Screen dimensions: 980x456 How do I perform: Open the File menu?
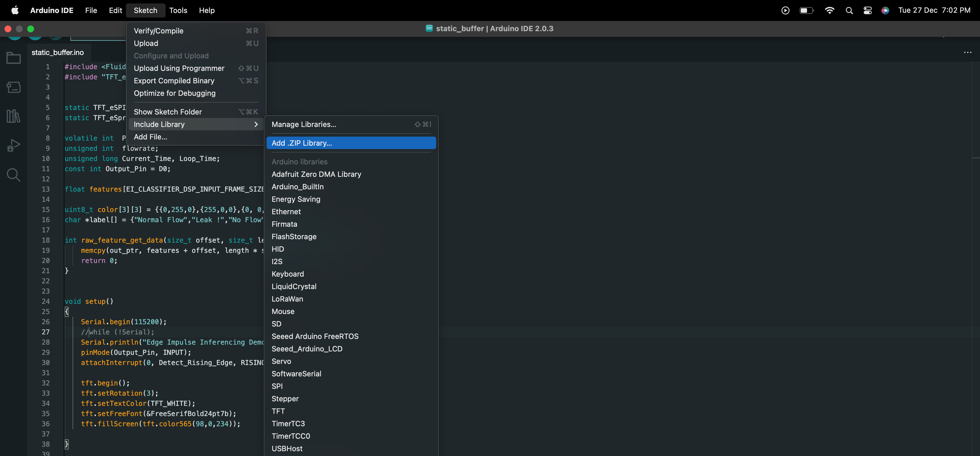pos(91,10)
